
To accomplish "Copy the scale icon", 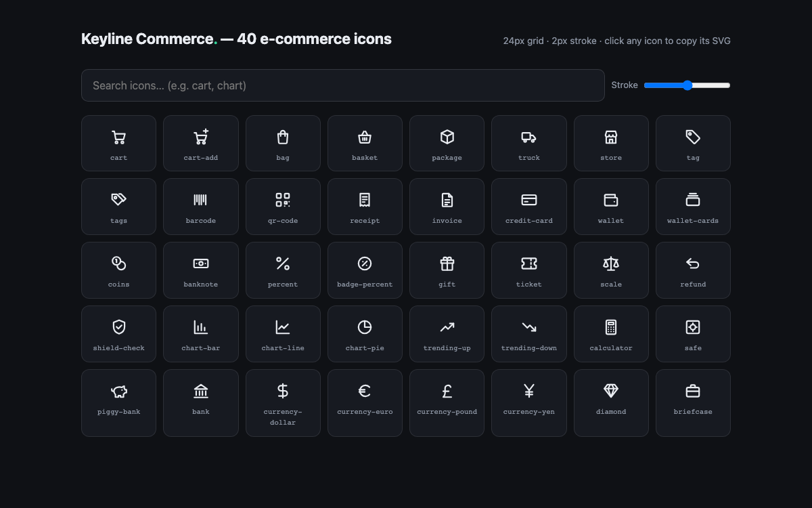I will tap(611, 270).
